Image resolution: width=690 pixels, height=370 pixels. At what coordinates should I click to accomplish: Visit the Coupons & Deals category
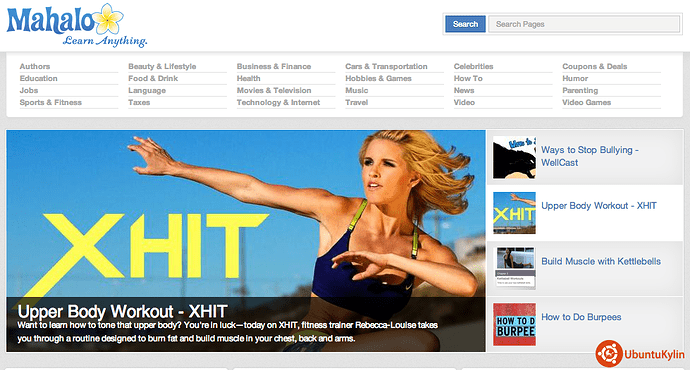pyautogui.click(x=595, y=66)
